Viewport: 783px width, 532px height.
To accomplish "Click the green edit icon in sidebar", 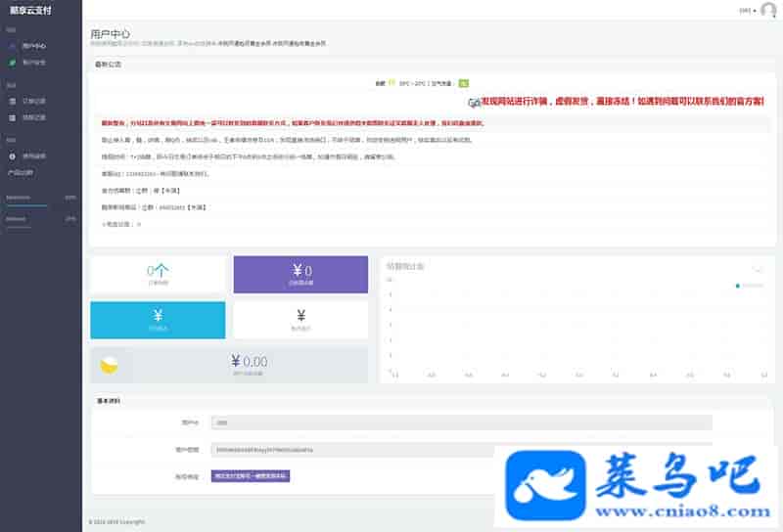I will (x=12, y=63).
